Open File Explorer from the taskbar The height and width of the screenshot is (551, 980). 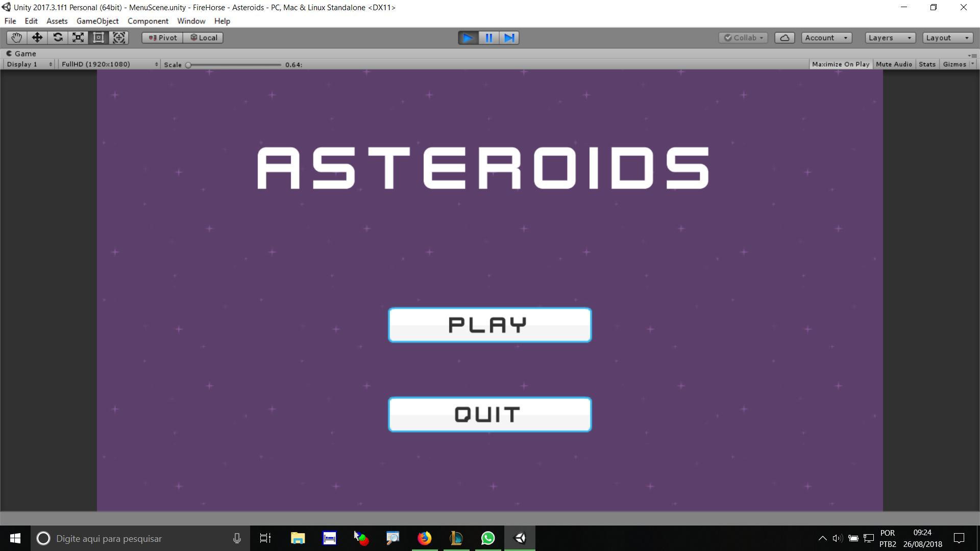298,538
